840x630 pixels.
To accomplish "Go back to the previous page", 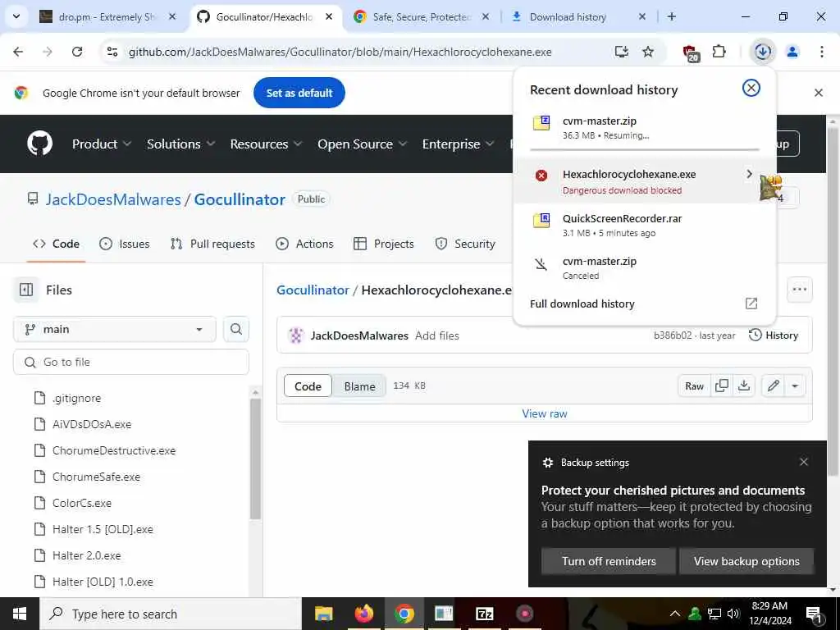I will click(x=18, y=52).
